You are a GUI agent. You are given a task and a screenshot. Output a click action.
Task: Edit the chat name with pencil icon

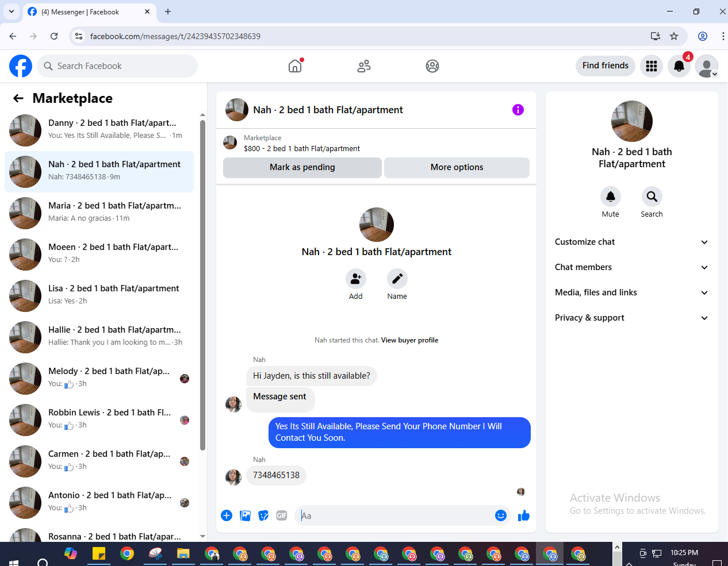coord(397,279)
